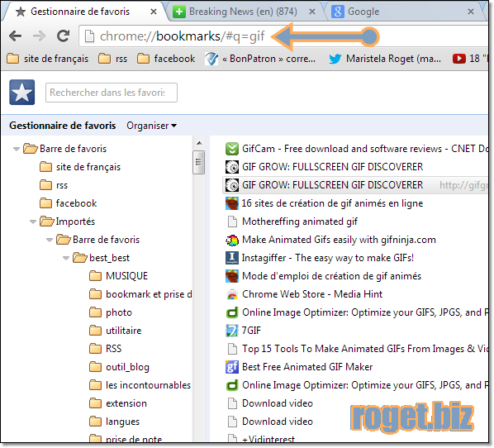Image resolution: width=494 pixels, height=448 pixels.
Task: Click the Best Free Animated GIF Maker icon
Action: [x=232, y=367]
